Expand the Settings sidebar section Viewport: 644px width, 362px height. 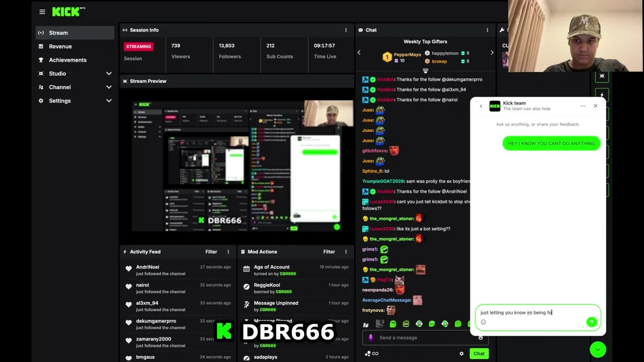[x=109, y=101]
